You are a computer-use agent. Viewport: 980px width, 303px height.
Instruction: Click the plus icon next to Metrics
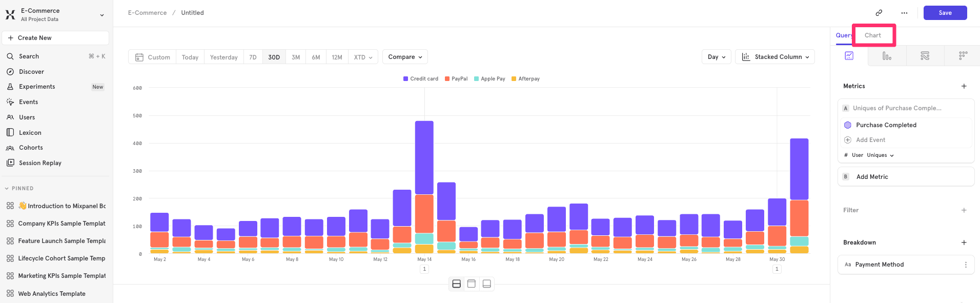tap(964, 86)
